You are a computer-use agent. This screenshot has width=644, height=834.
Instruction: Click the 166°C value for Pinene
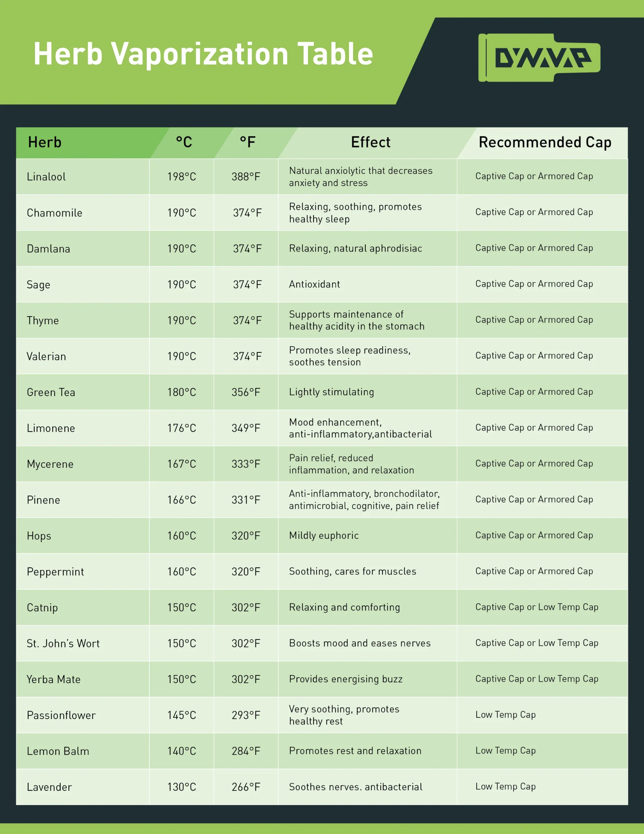[x=182, y=500]
